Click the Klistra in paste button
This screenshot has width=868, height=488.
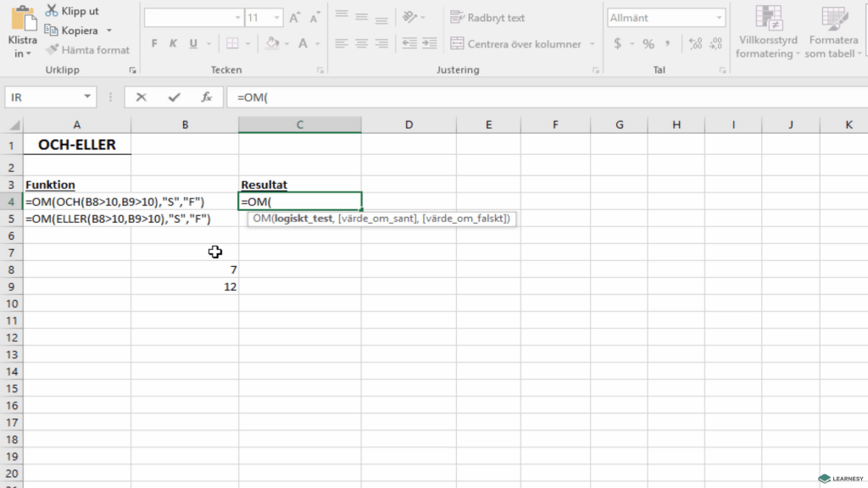[x=22, y=34]
